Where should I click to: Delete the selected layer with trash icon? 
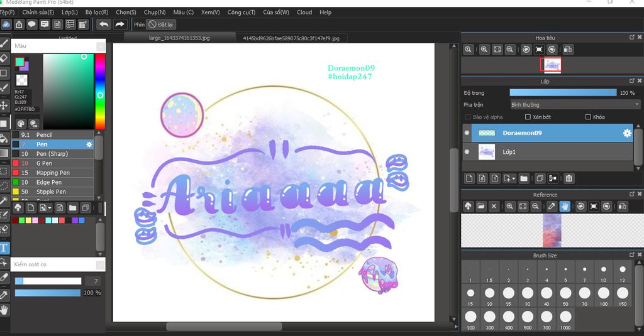coord(569,178)
